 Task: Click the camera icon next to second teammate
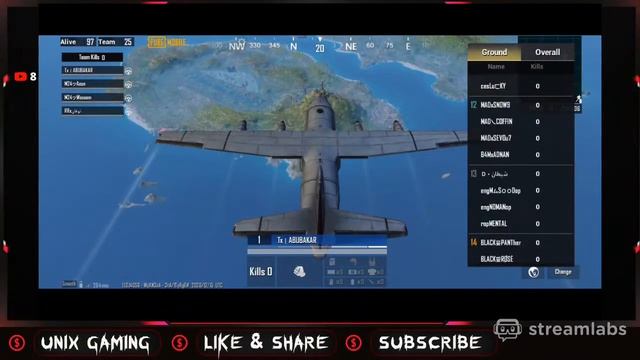tap(128, 84)
